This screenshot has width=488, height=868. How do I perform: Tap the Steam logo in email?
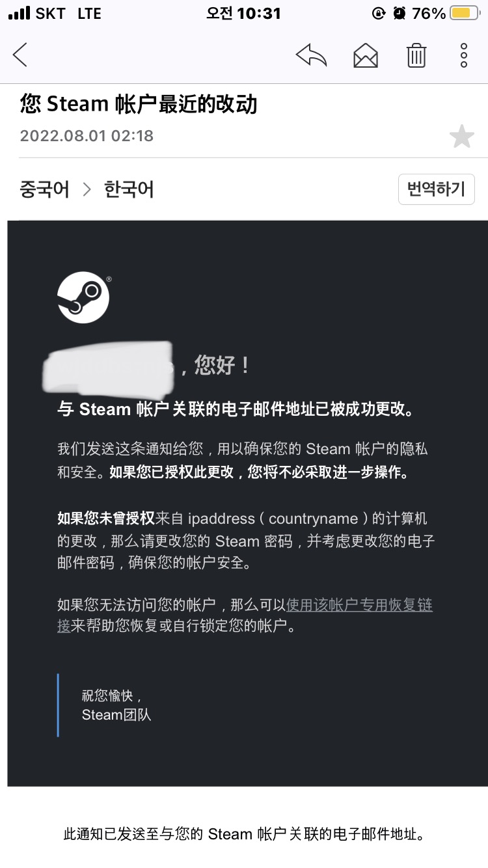click(83, 297)
